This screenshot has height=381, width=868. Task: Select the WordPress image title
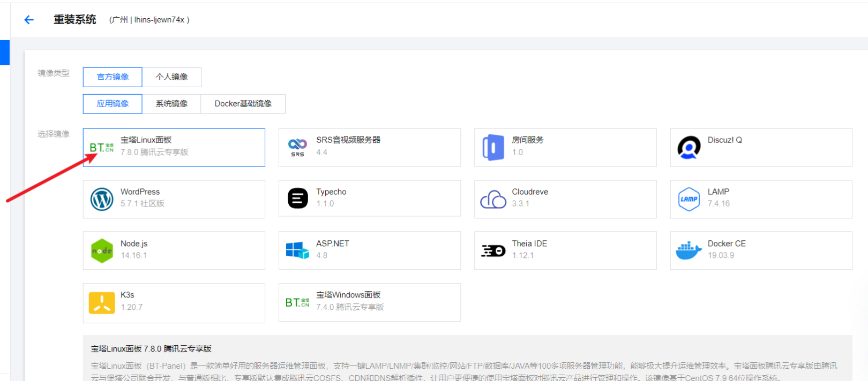click(140, 192)
